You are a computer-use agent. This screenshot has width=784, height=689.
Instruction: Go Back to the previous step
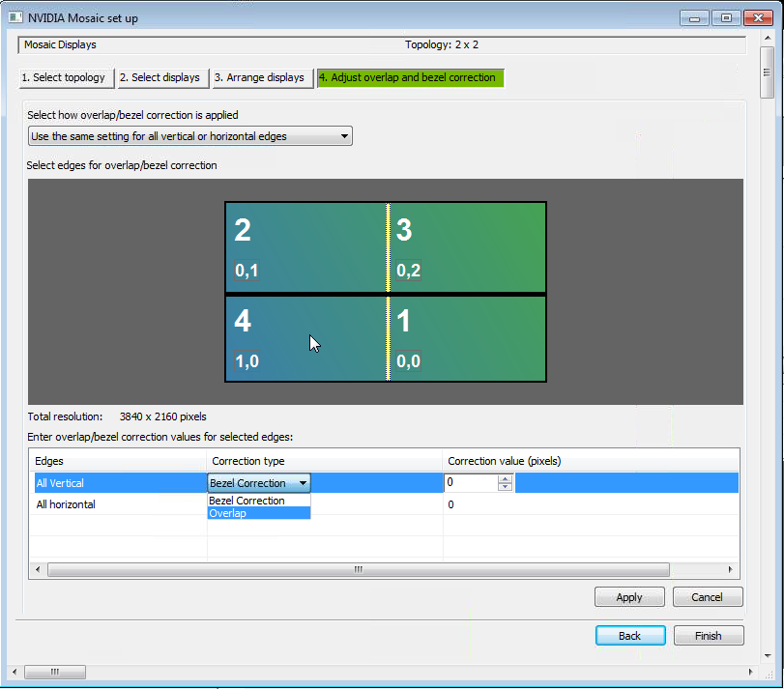tap(629, 636)
